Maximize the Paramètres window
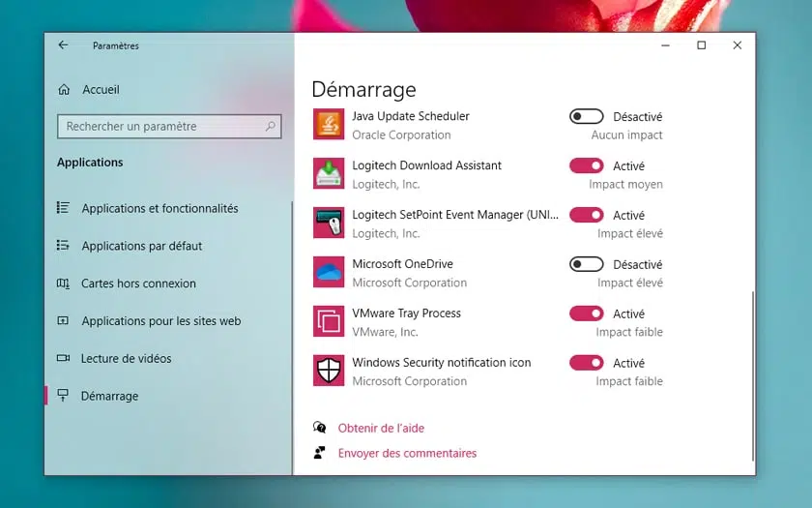 [701, 45]
